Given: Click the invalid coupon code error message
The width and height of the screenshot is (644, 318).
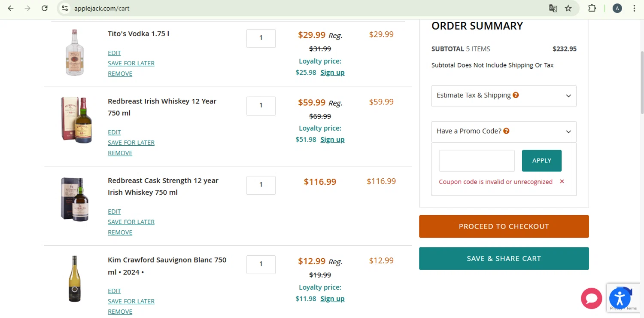Looking at the screenshot, I should 495,182.
